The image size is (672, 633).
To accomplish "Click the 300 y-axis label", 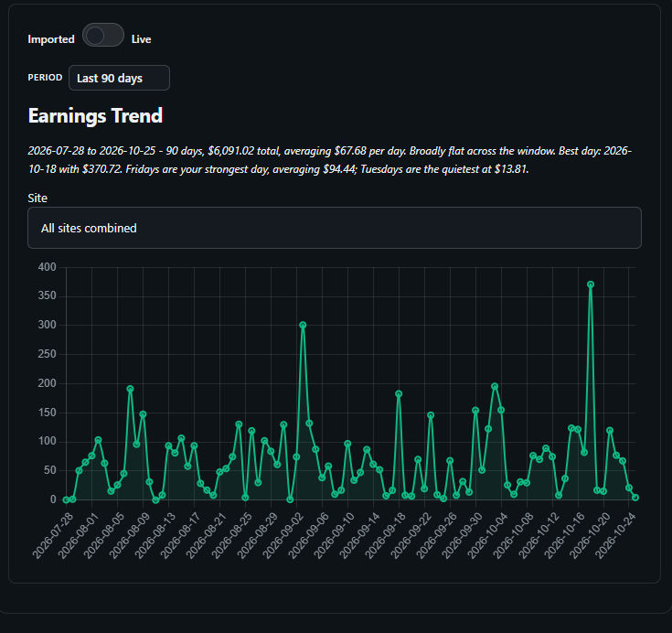I will pyautogui.click(x=48, y=325).
